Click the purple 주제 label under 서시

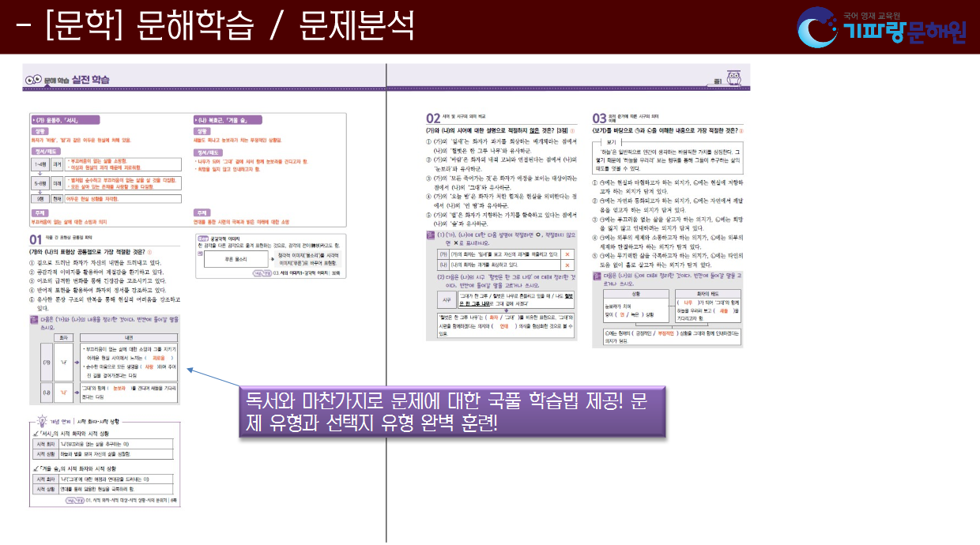point(40,212)
